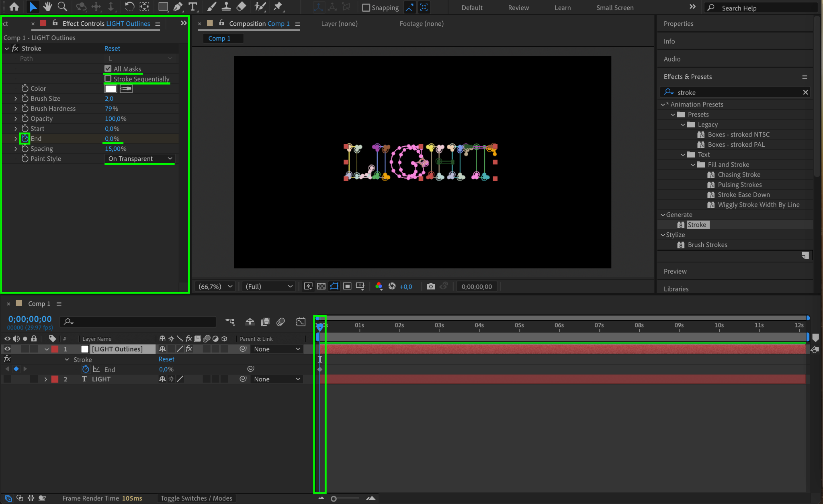This screenshot has height=504, width=823.
Task: Click Reset in Effect Controls
Action: tap(112, 48)
